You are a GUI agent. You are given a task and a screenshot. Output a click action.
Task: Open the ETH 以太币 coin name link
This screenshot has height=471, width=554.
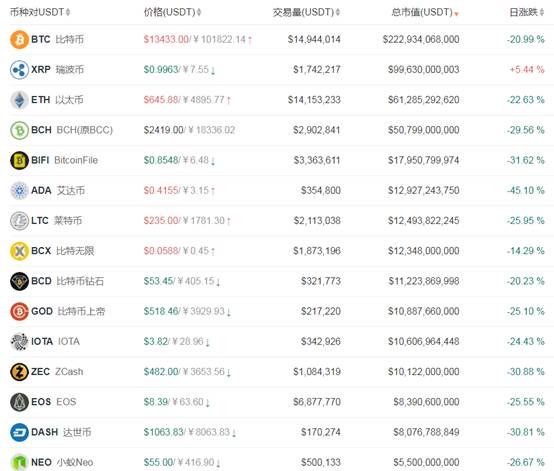point(57,100)
